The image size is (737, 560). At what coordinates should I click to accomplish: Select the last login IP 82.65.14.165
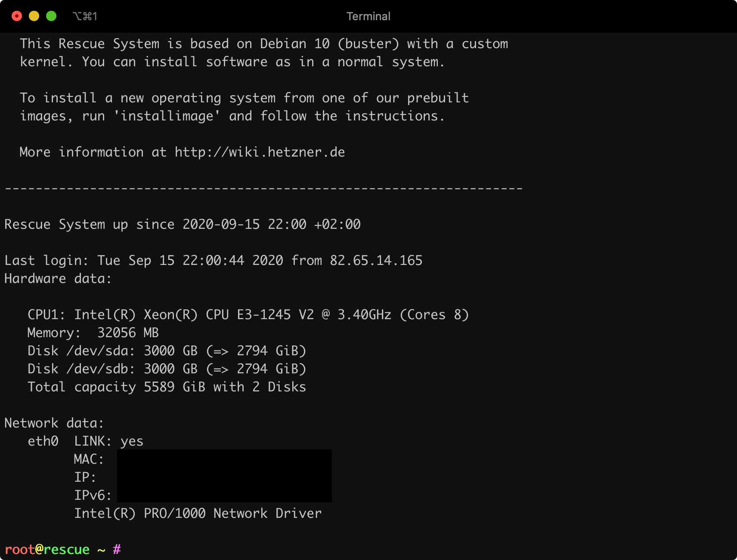coord(376,261)
